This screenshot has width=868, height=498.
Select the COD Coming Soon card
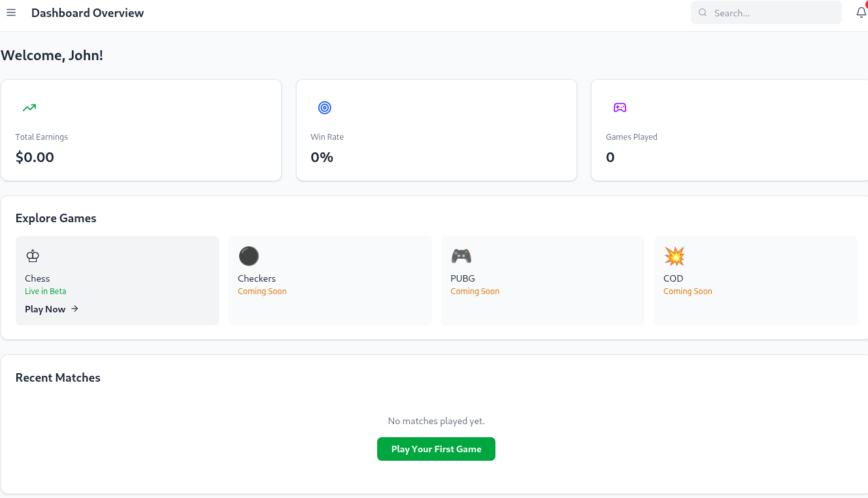[x=755, y=280]
